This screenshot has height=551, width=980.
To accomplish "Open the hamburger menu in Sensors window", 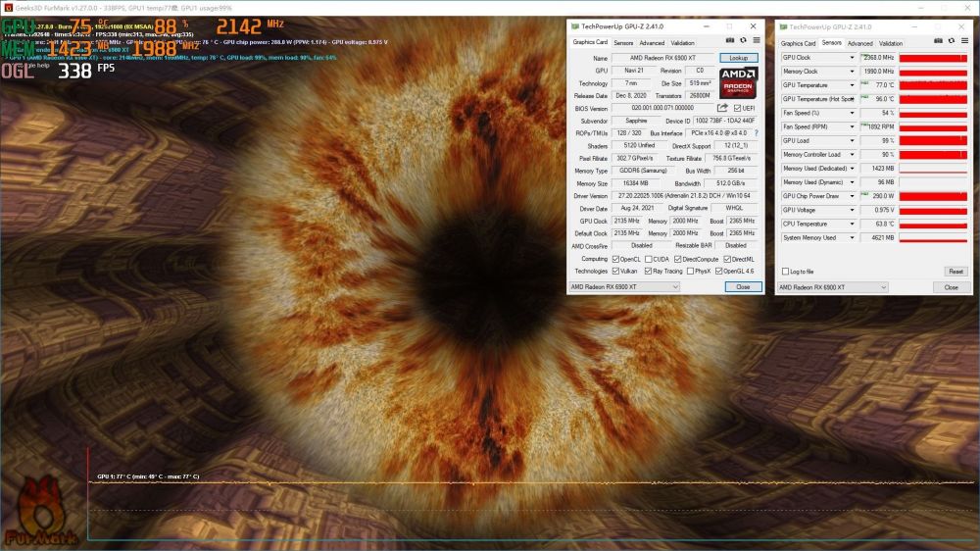I will pyautogui.click(x=964, y=41).
